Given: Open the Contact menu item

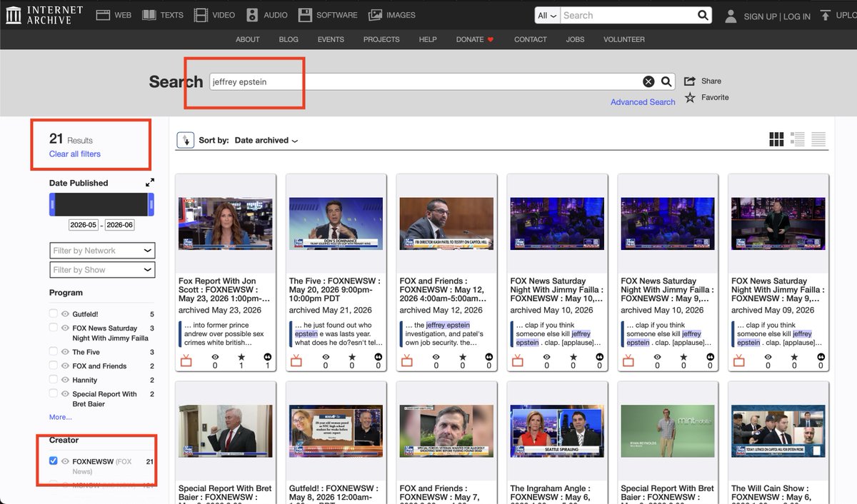Looking at the screenshot, I should tap(531, 39).
